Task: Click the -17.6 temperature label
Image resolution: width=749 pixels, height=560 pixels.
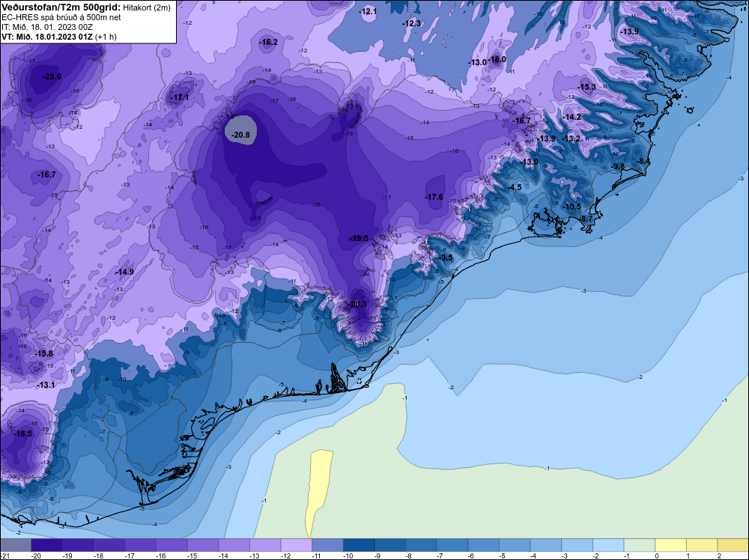Action: click(434, 197)
